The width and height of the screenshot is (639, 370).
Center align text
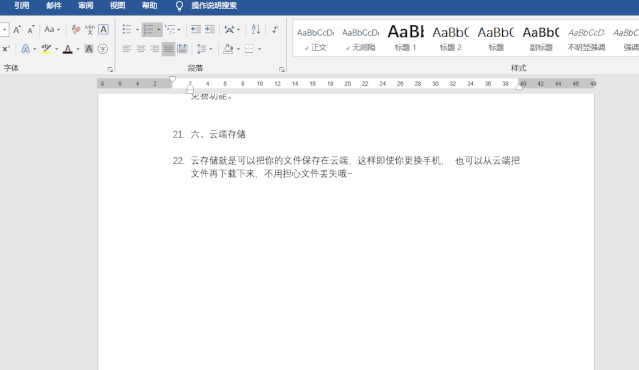point(141,49)
